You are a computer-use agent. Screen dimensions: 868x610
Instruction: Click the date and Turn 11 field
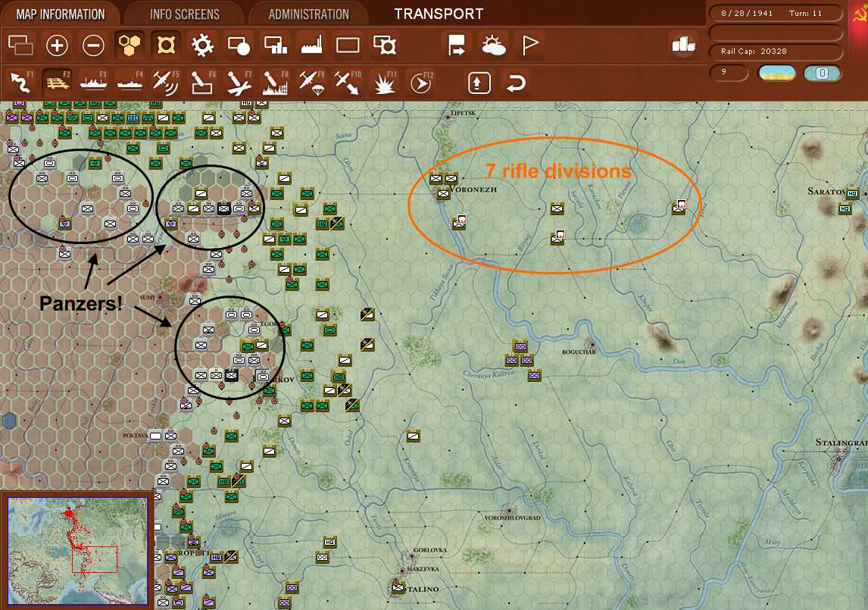pos(775,14)
